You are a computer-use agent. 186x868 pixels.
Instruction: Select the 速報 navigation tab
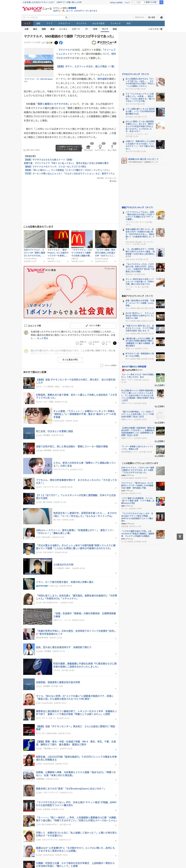click(38, 24)
